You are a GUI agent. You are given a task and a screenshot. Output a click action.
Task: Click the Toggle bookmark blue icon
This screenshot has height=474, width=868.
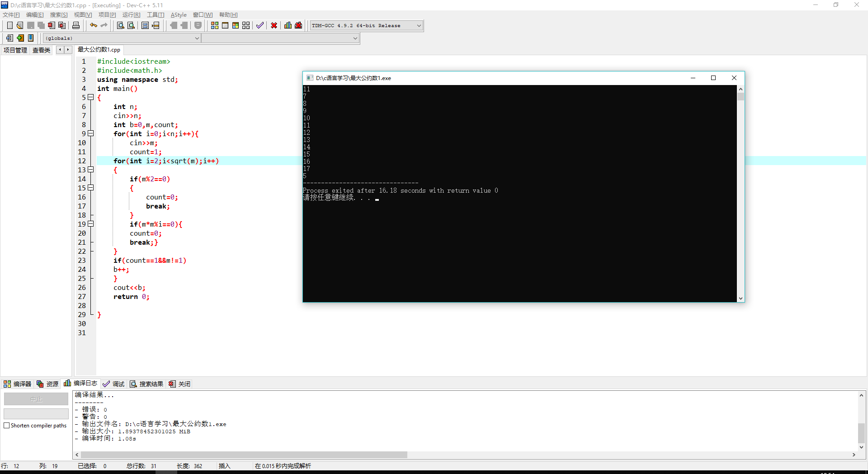point(31,38)
